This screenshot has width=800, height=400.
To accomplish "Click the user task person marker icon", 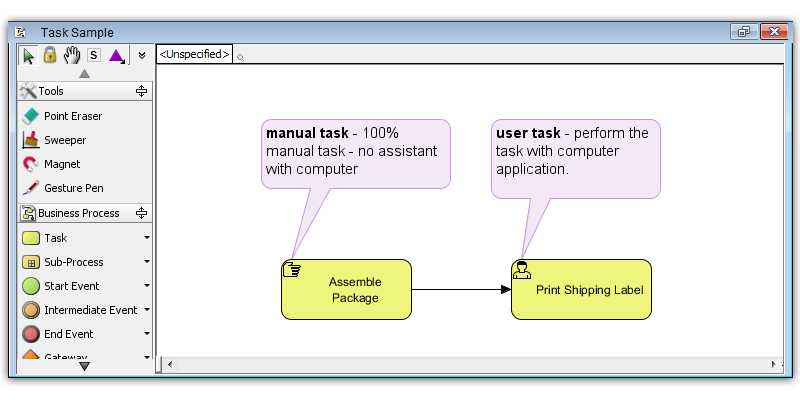I will coord(521,269).
